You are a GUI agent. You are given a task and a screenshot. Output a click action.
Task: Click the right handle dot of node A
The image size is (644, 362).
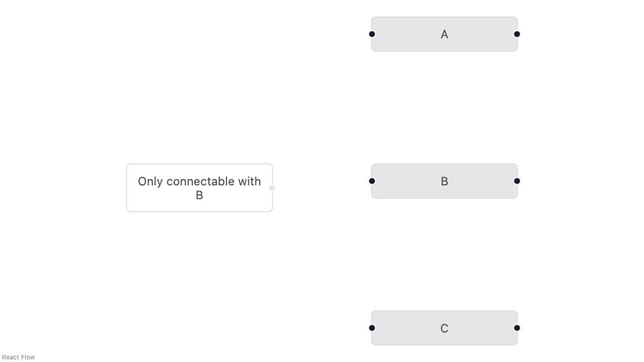pos(517,34)
